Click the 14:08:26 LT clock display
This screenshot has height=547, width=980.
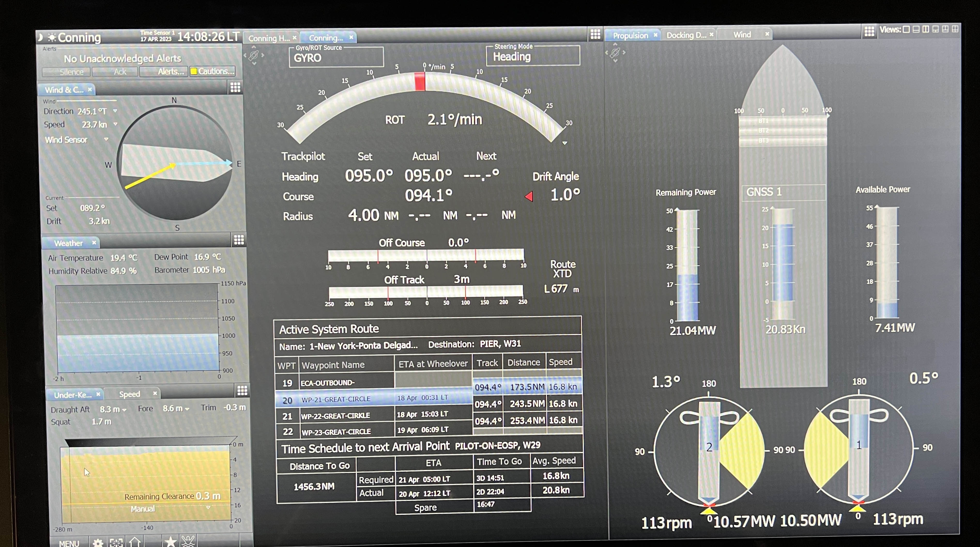[209, 37]
